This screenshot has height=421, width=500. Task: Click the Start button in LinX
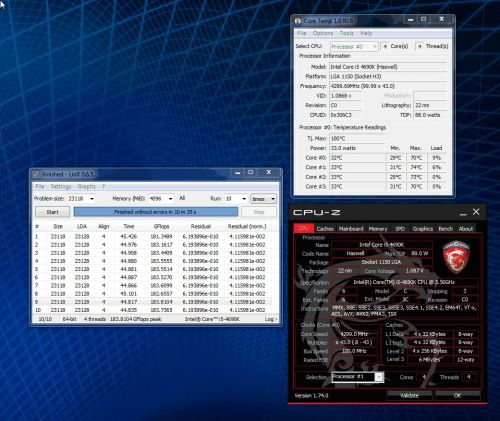(x=52, y=212)
